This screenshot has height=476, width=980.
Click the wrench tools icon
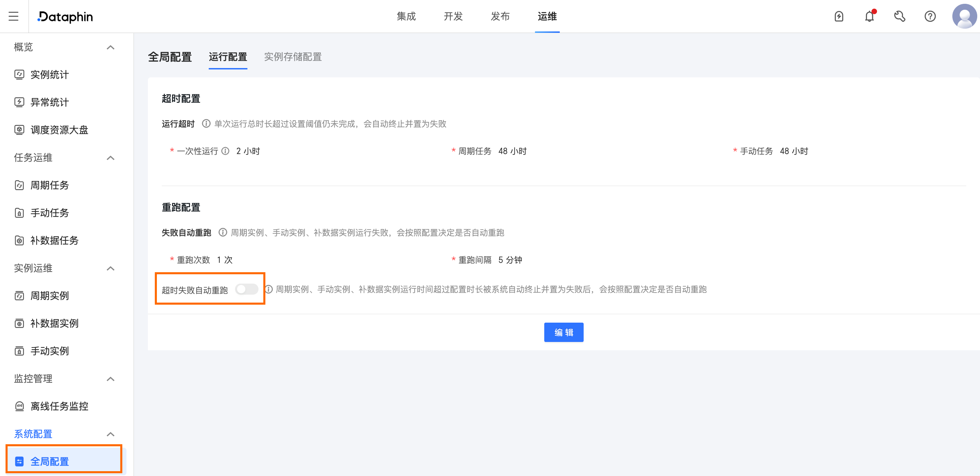900,16
